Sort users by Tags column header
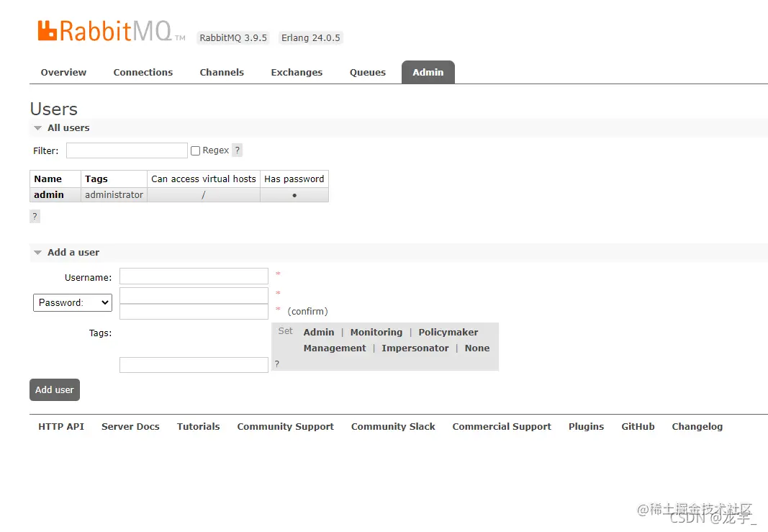 (x=96, y=179)
